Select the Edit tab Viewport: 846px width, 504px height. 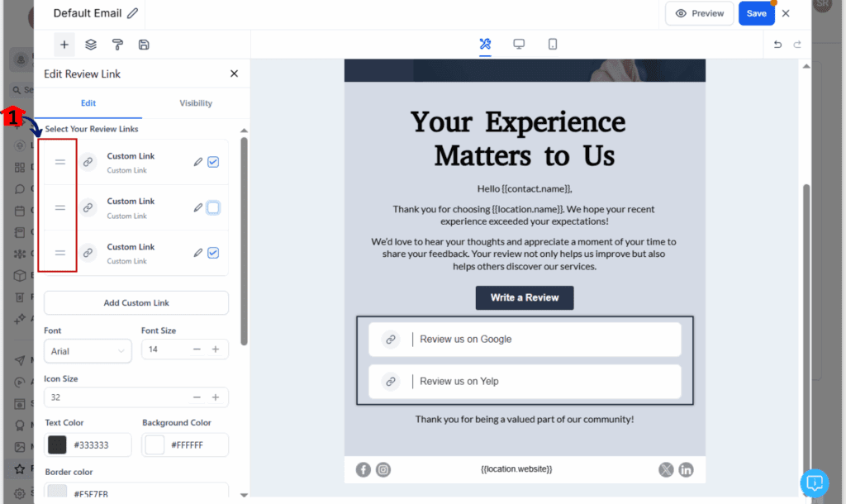(88, 103)
